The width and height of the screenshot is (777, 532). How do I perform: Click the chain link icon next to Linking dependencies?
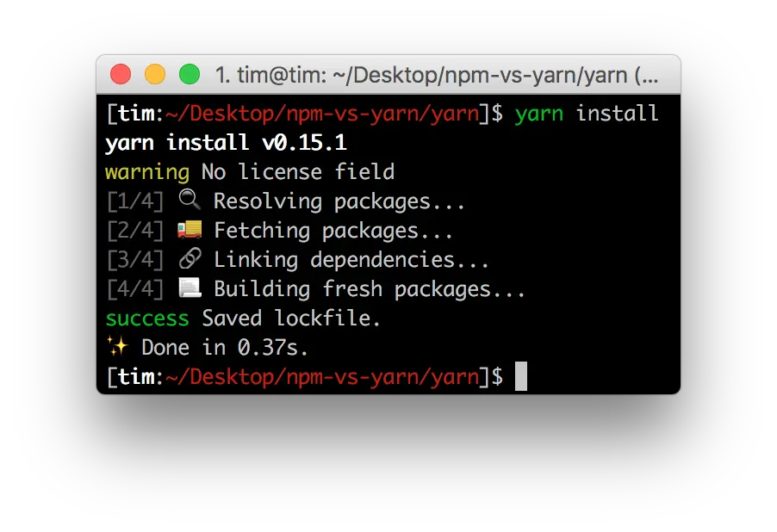[190, 258]
